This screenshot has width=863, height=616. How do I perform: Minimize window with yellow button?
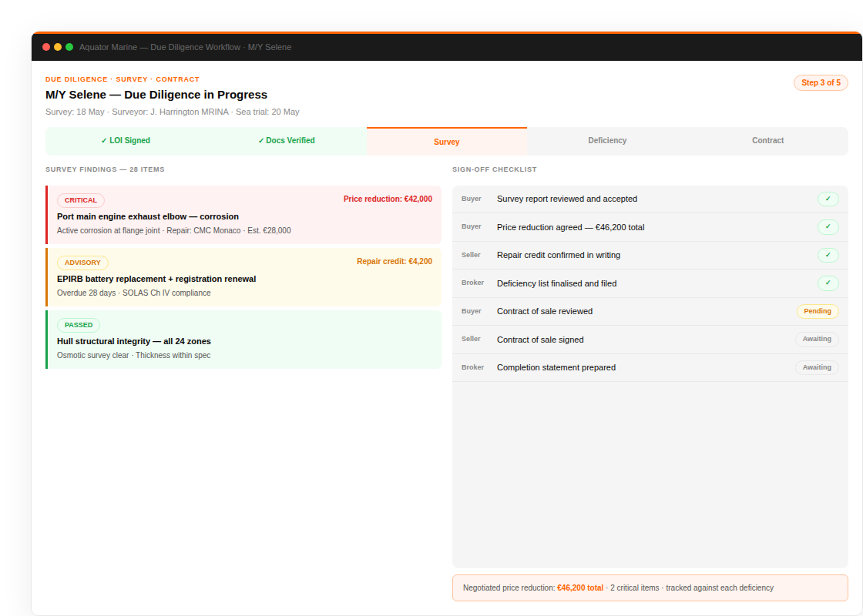click(58, 47)
